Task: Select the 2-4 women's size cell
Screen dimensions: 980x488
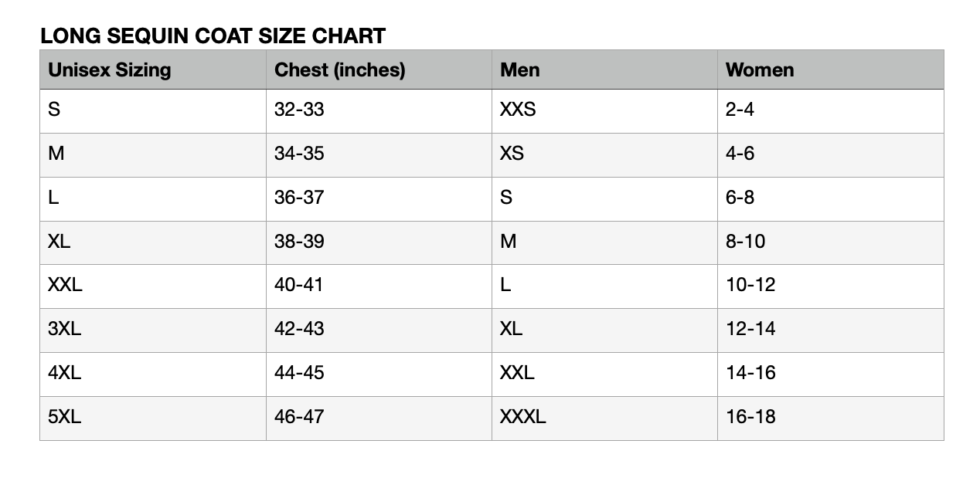Action: tap(740, 110)
